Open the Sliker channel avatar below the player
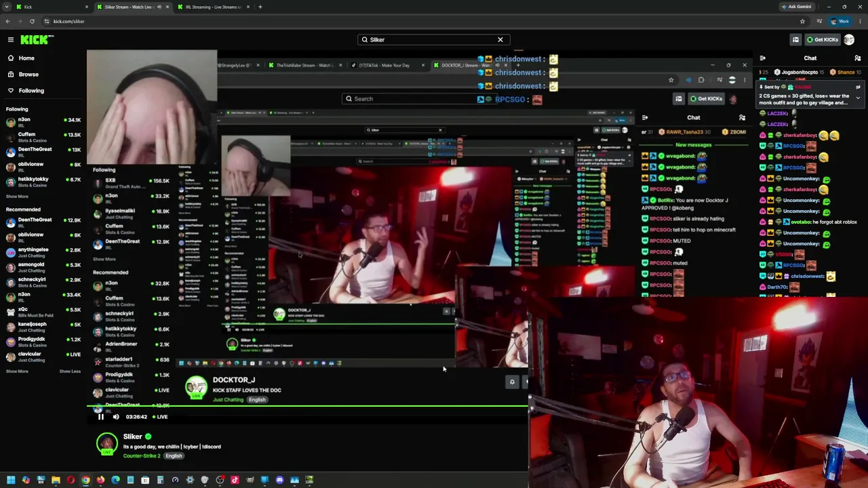Viewport: 868px width, 488px height. pos(106,444)
